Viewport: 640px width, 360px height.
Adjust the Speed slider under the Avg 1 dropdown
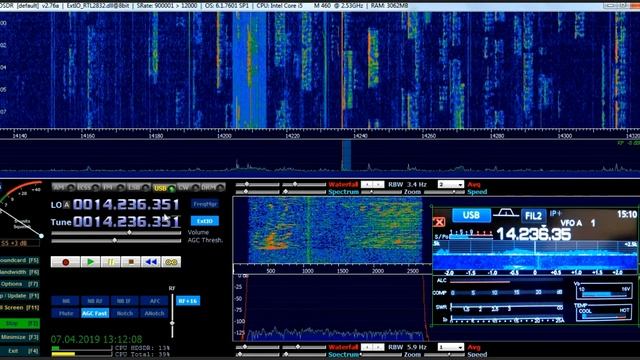point(444,355)
